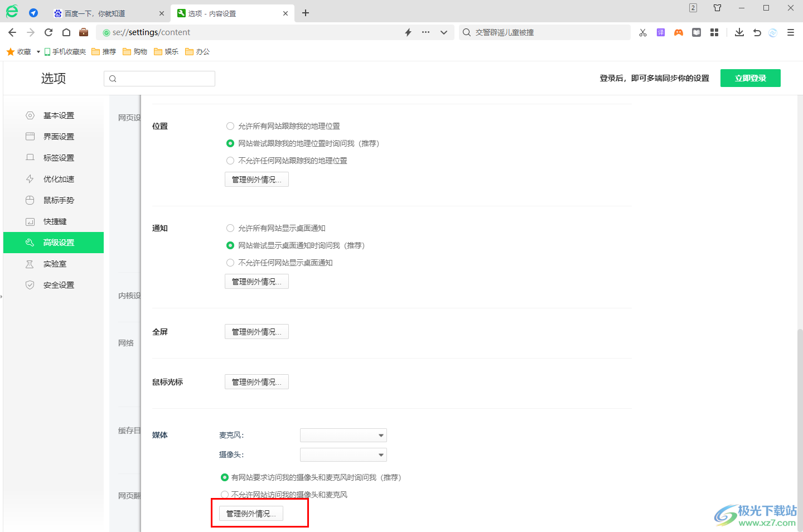Open the extensions grid icon
This screenshot has height=532, width=803.
pos(714,32)
